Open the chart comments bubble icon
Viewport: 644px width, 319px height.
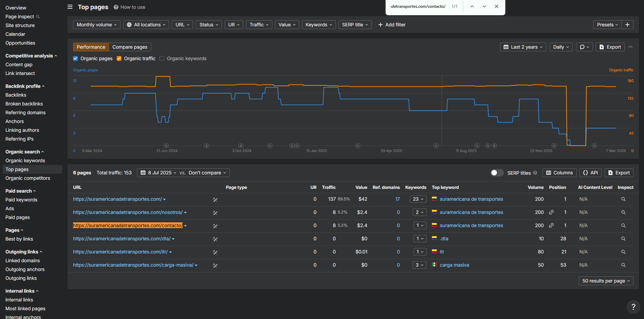coord(584,47)
